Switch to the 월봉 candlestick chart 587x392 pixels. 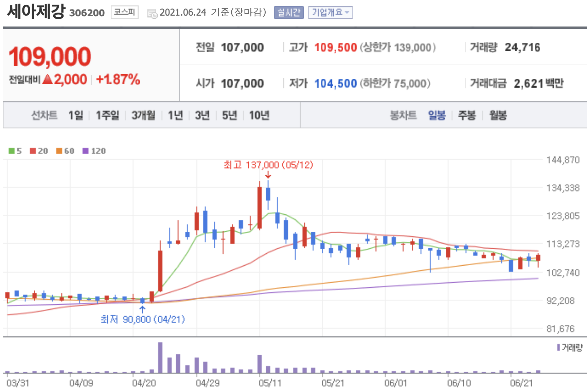point(498,115)
